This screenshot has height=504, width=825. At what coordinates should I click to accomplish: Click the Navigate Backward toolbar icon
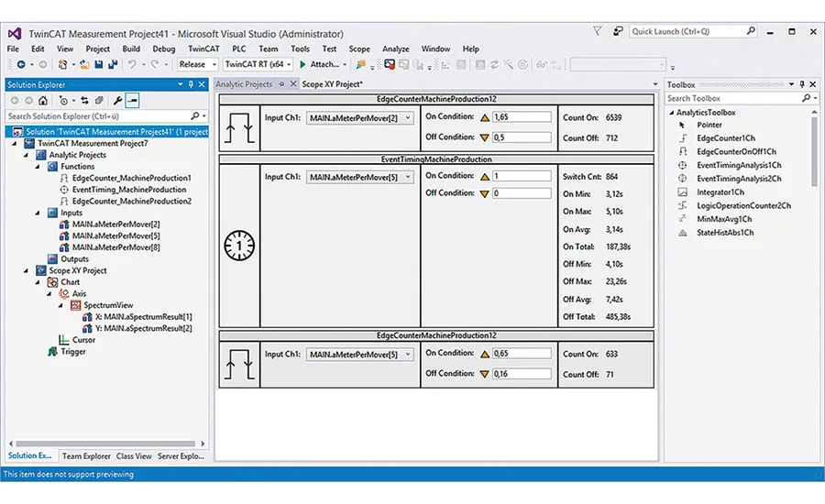click(x=21, y=65)
